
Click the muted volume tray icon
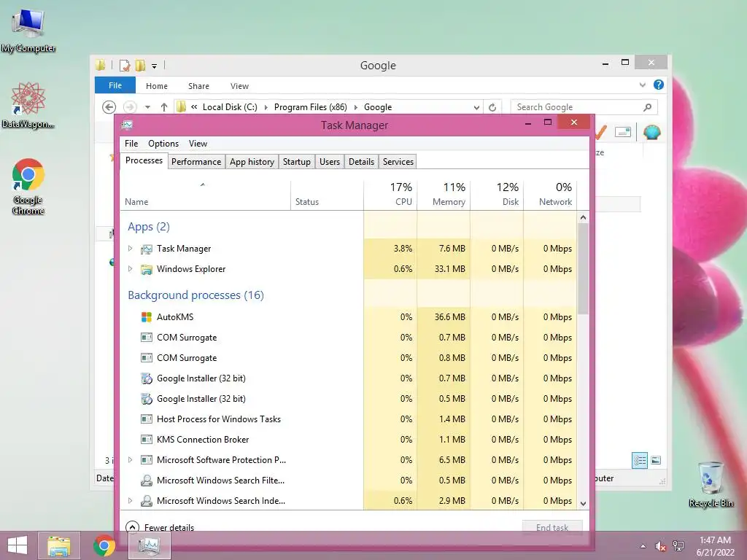tap(660, 546)
